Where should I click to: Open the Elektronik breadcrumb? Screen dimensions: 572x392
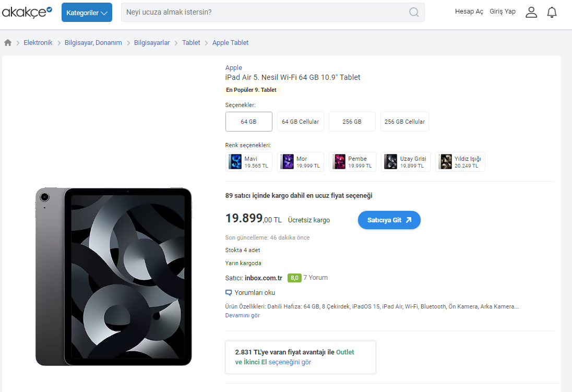click(38, 43)
